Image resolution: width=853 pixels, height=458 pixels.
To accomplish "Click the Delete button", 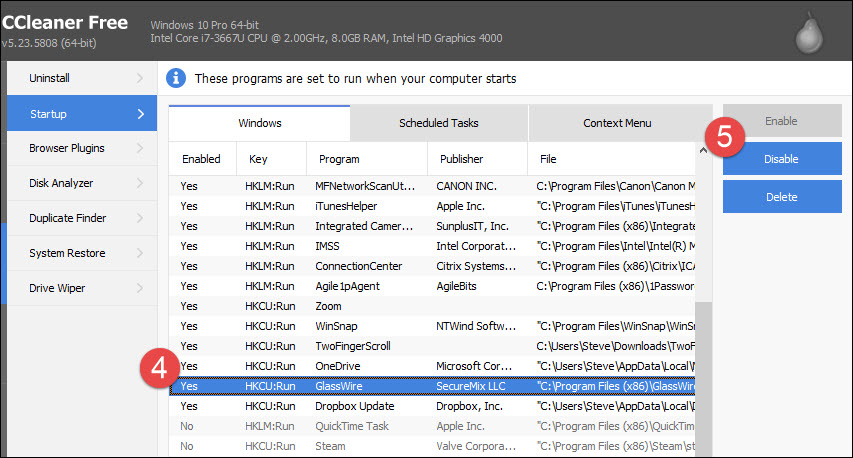I will [782, 197].
